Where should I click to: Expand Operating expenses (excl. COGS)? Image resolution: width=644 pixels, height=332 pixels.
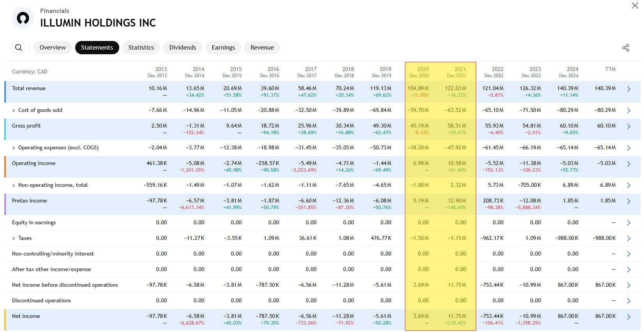pyautogui.click(x=14, y=148)
